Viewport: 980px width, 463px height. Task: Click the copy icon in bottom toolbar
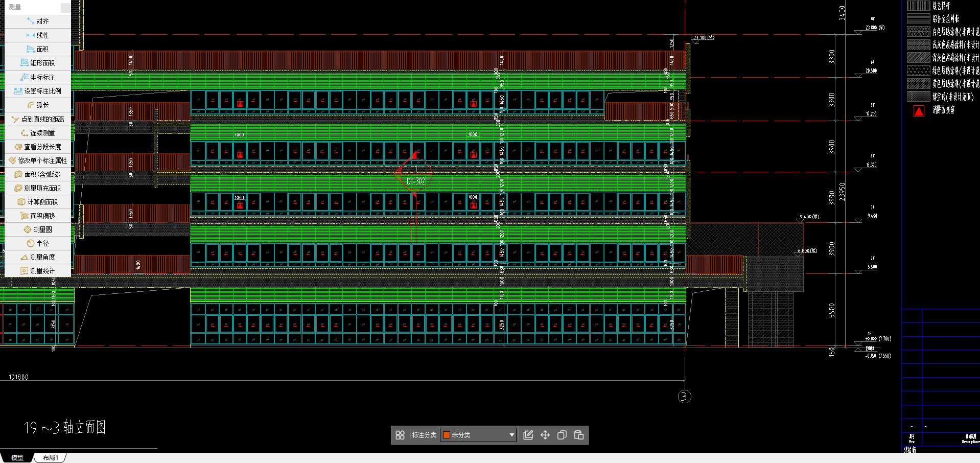point(562,435)
